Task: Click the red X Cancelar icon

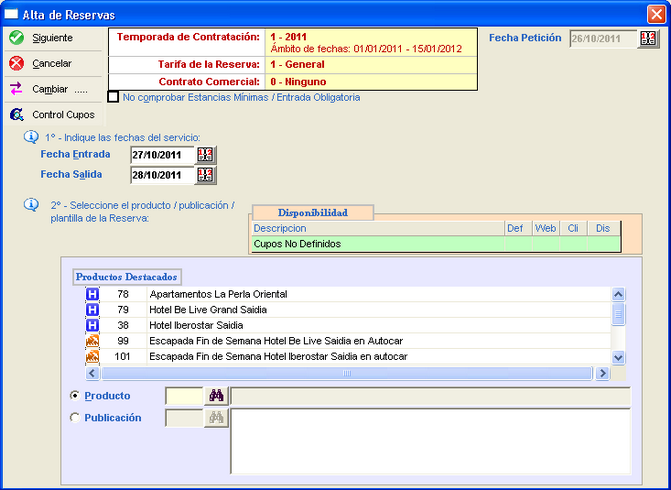Action: (17, 63)
